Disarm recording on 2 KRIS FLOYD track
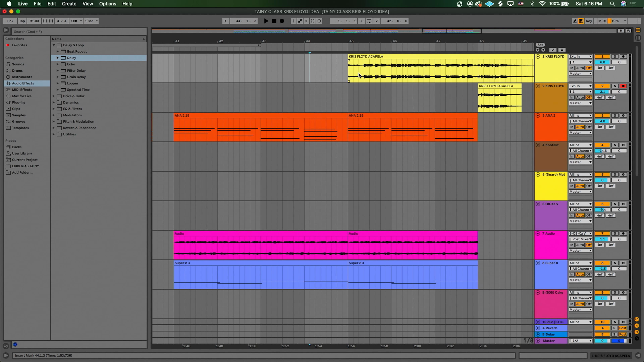 (x=623, y=86)
